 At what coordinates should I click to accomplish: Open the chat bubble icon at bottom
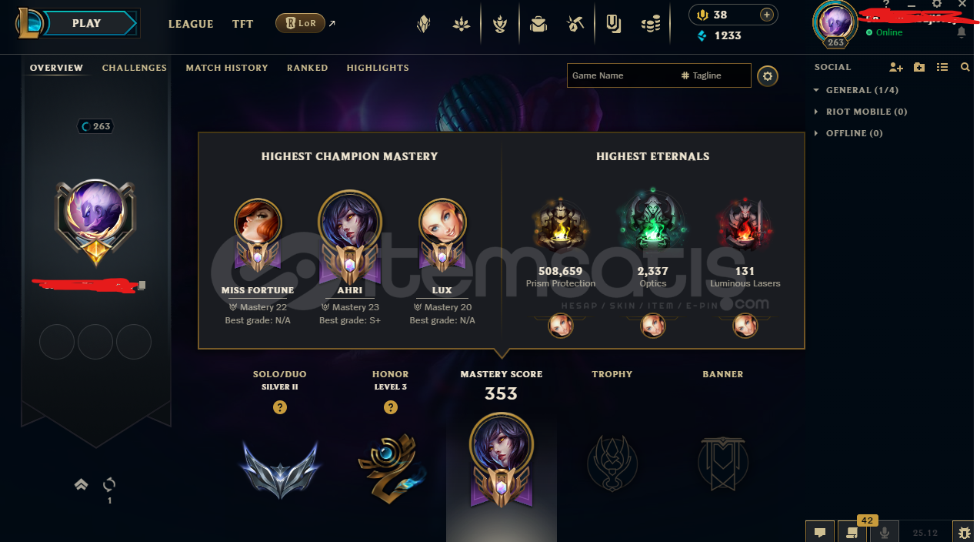click(x=820, y=532)
